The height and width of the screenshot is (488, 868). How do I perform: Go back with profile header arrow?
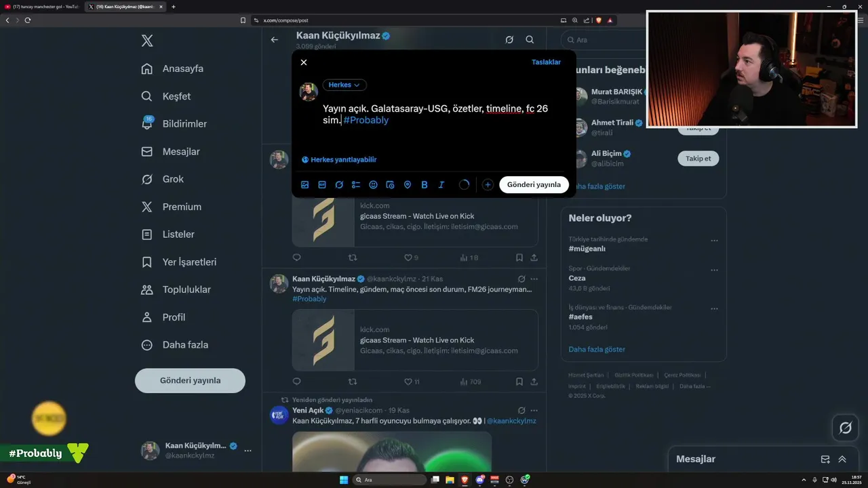pyautogui.click(x=275, y=40)
